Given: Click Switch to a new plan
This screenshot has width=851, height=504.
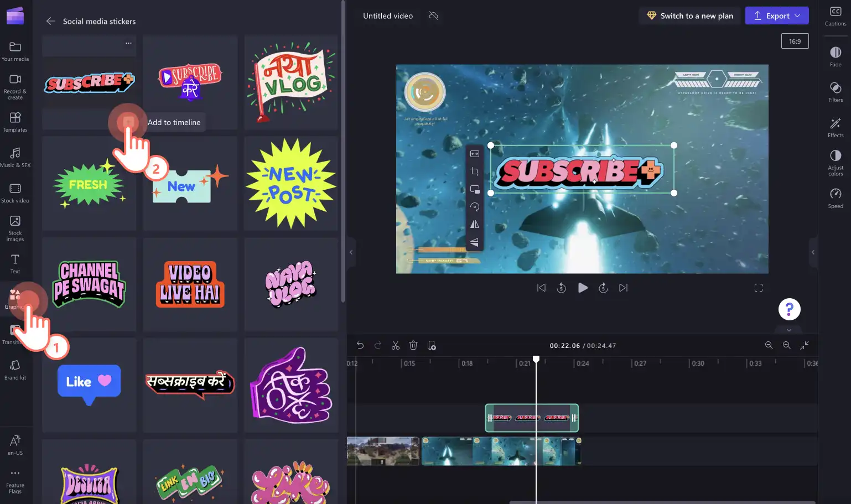Looking at the screenshot, I should click(x=690, y=15).
